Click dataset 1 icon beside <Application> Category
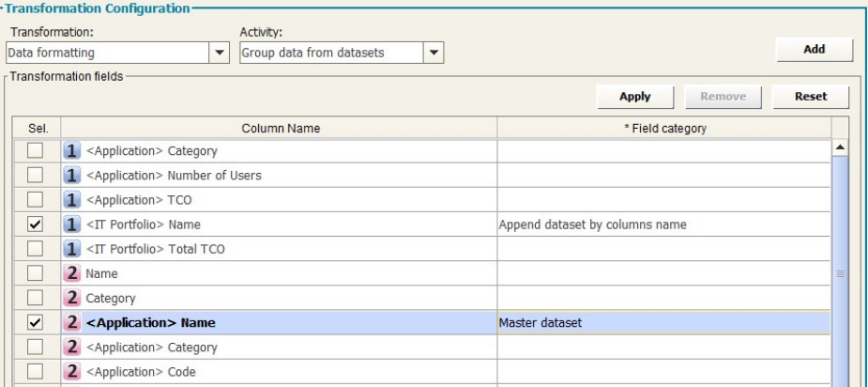This screenshot has width=868, height=387. click(73, 150)
